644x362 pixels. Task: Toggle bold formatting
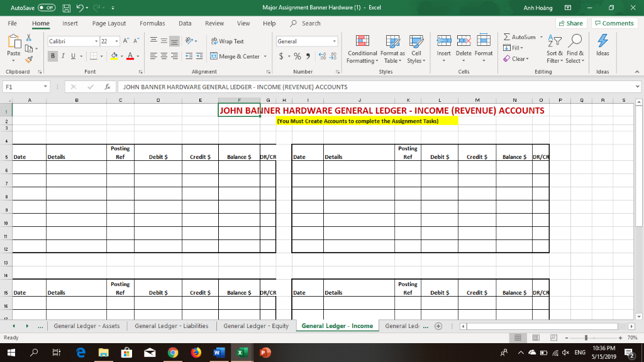(53, 56)
